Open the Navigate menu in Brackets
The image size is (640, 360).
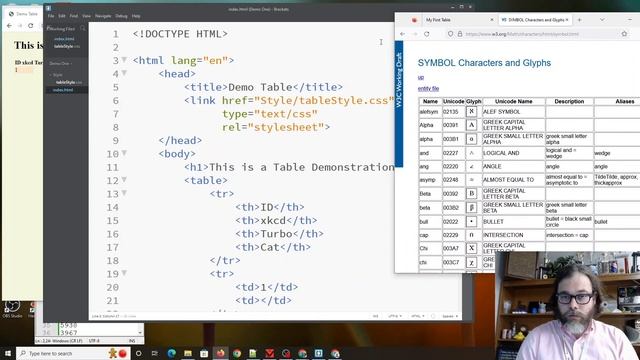(103, 16)
